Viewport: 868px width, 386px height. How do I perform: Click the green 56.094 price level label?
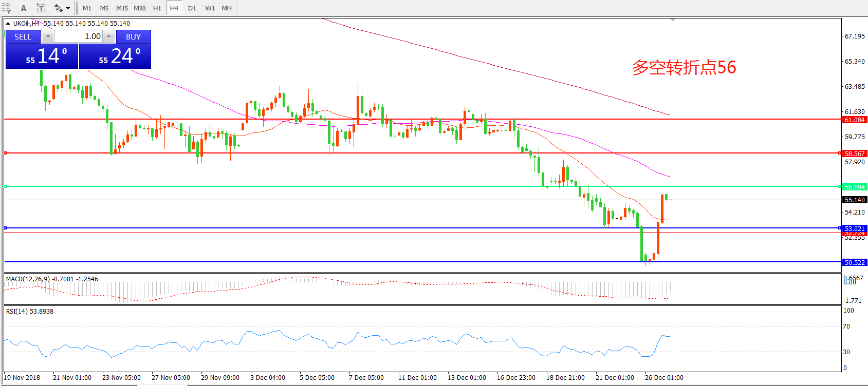[x=855, y=187]
